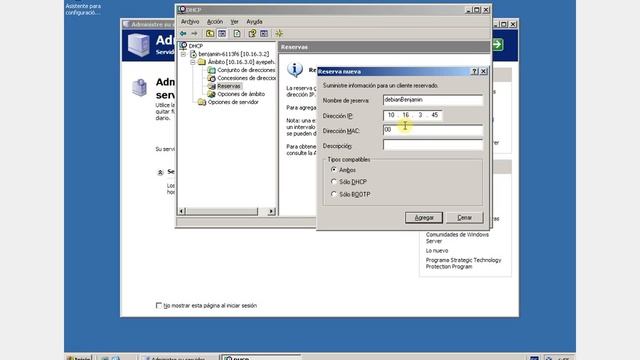This screenshot has width=640, height=360.
Task: Click the action pane toolbar icon beside help
Action: [x=264, y=33]
